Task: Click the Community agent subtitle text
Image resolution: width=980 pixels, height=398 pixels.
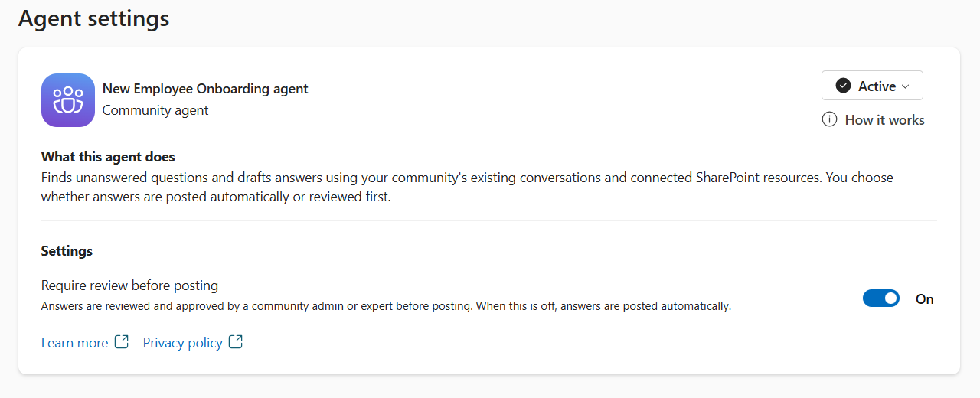Action: 155,110
